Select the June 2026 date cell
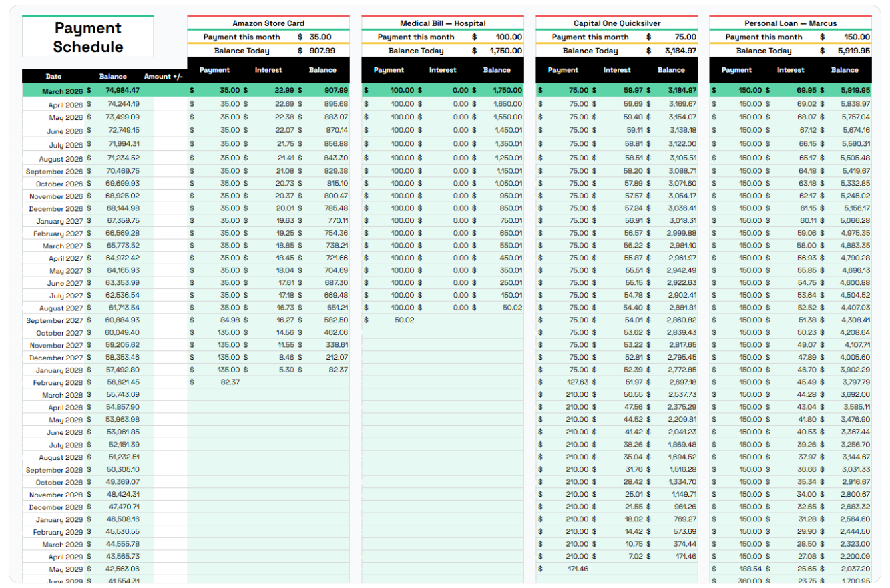The image size is (890, 588). point(65,131)
